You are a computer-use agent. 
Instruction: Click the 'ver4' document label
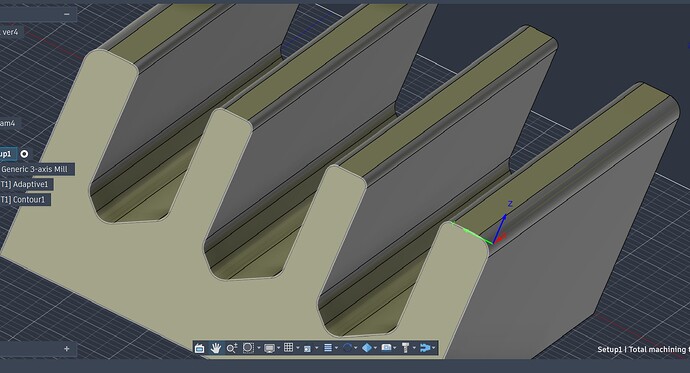pos(11,32)
